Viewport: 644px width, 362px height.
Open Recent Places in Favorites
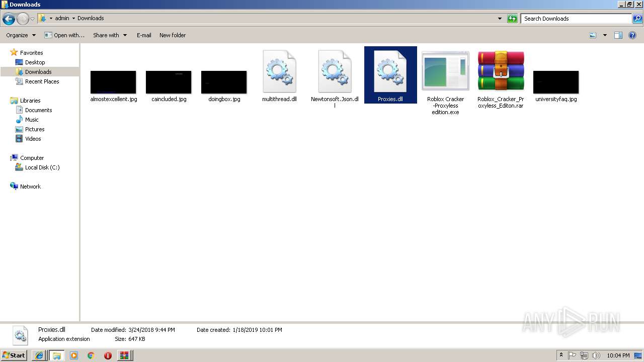[x=42, y=81]
